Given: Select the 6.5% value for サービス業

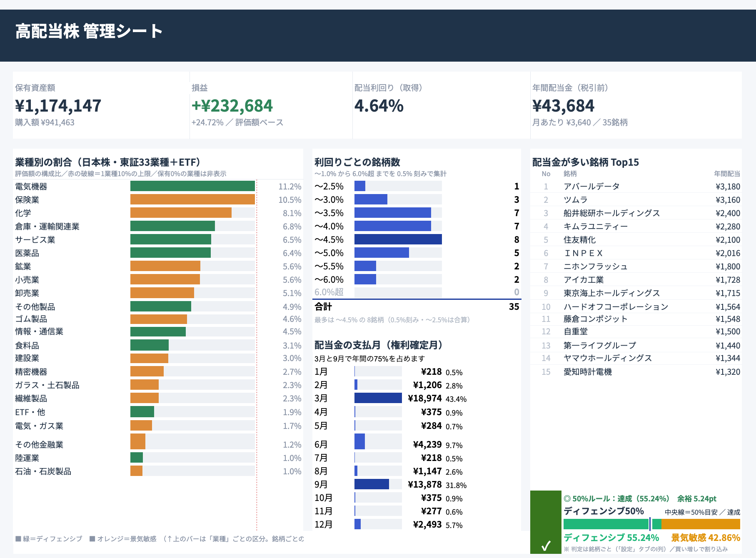Looking at the screenshot, I should point(292,240).
